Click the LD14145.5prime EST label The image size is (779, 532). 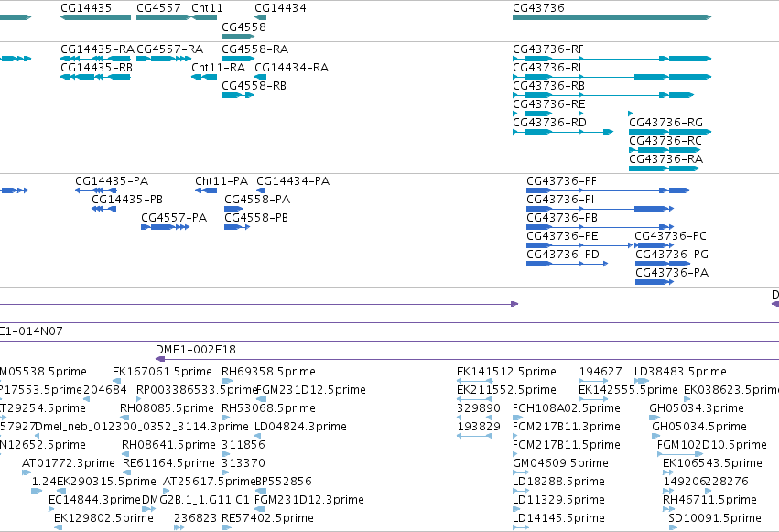pos(559,519)
